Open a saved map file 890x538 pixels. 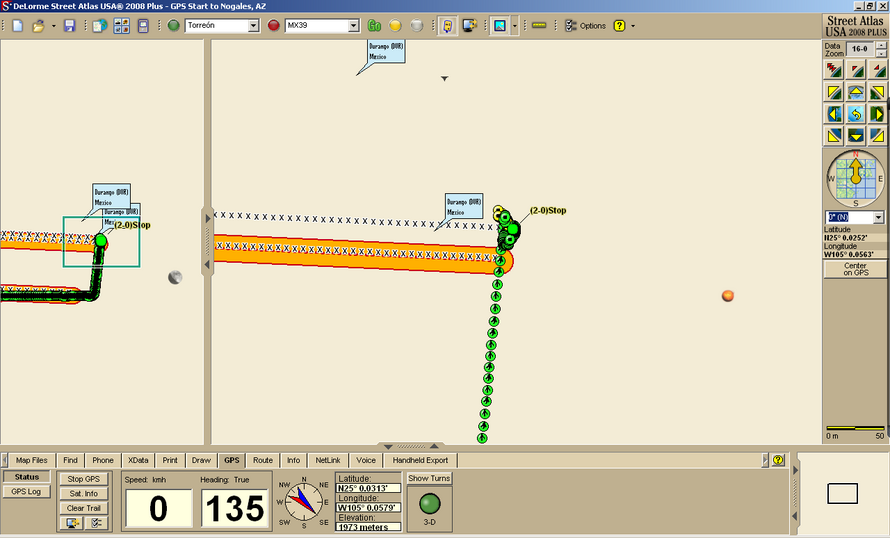(x=37, y=26)
